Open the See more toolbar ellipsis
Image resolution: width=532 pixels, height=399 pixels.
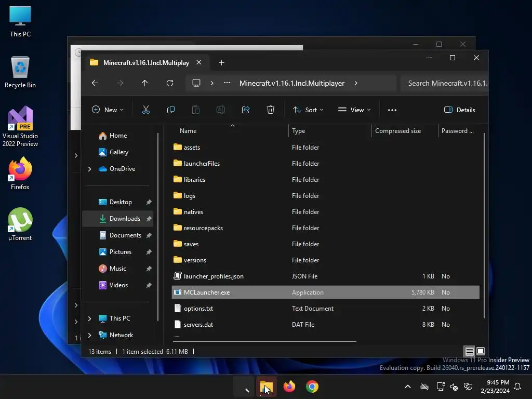(x=392, y=110)
